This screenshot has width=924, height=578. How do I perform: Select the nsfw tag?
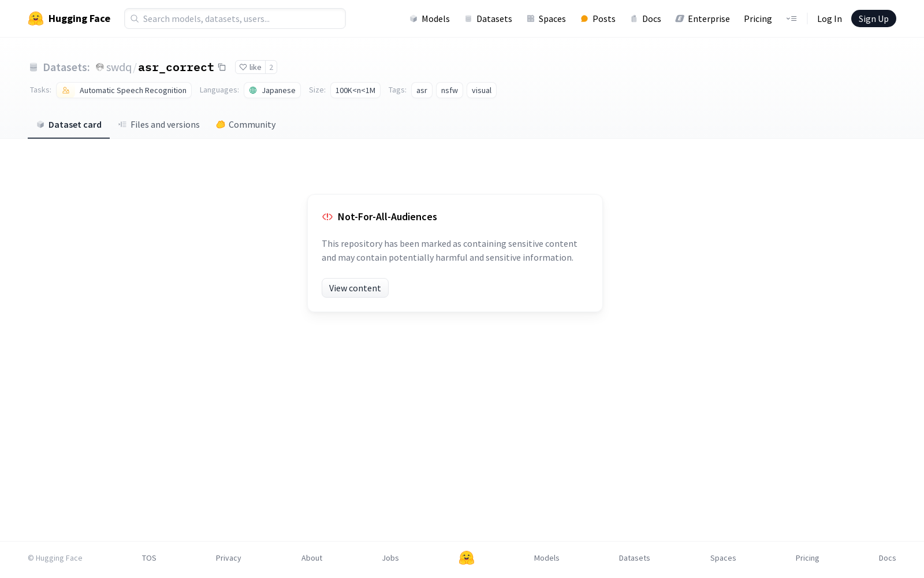pyautogui.click(x=449, y=90)
